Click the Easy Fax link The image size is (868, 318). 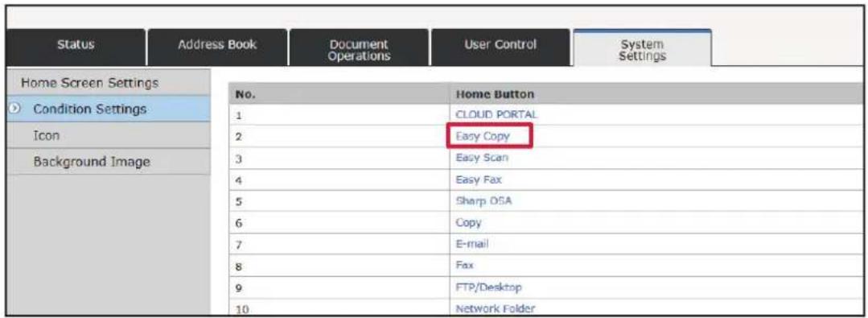coord(479,180)
